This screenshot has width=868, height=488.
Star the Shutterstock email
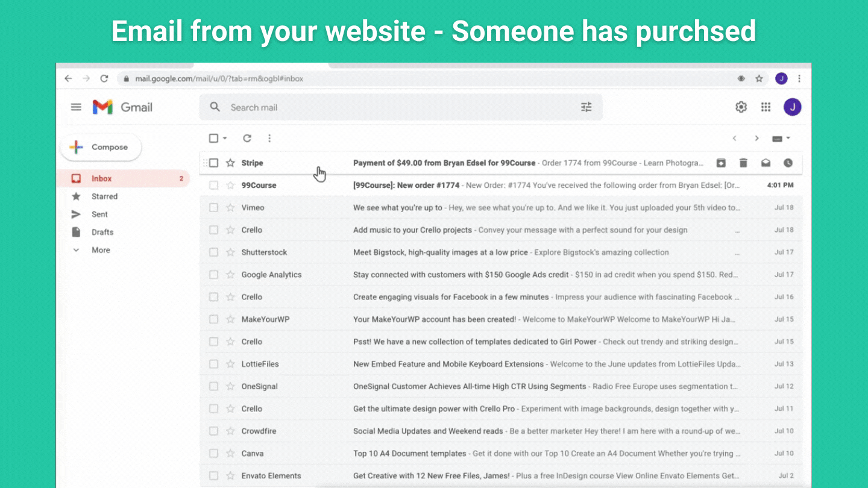(x=230, y=252)
